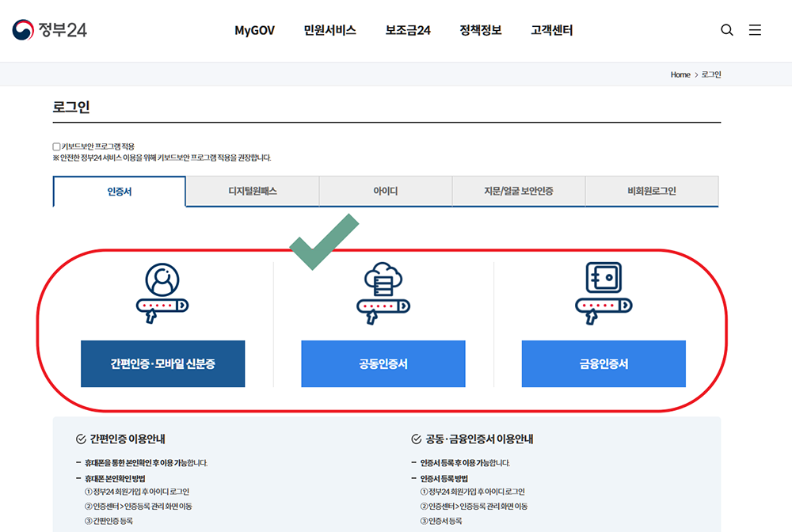Open the MyGOV menu
This screenshot has height=532, width=792.
click(x=253, y=30)
